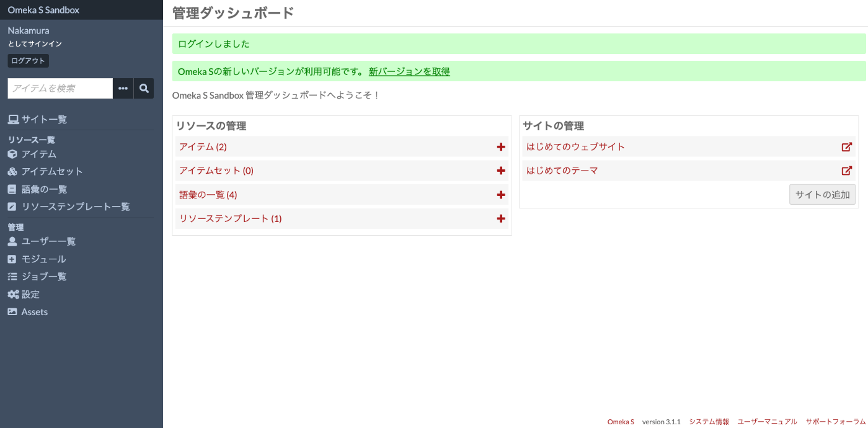Click the 設定 gears icon

(13, 294)
